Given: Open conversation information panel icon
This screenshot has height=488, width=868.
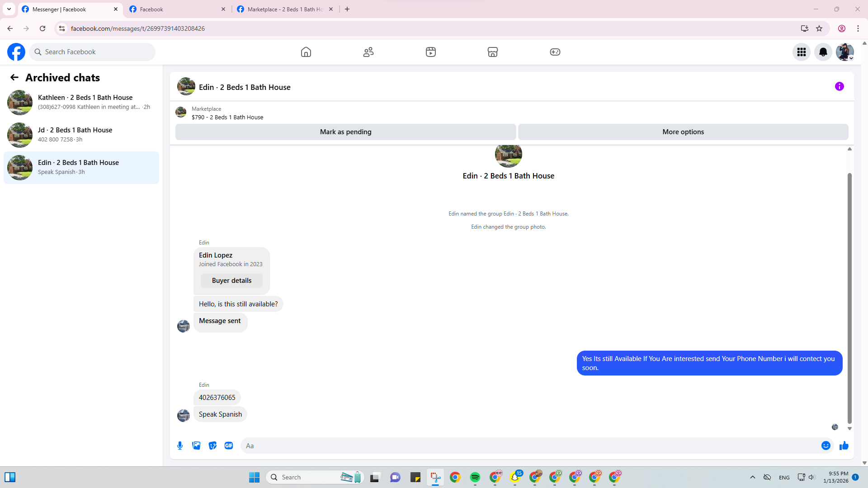Looking at the screenshot, I should pyautogui.click(x=839, y=86).
